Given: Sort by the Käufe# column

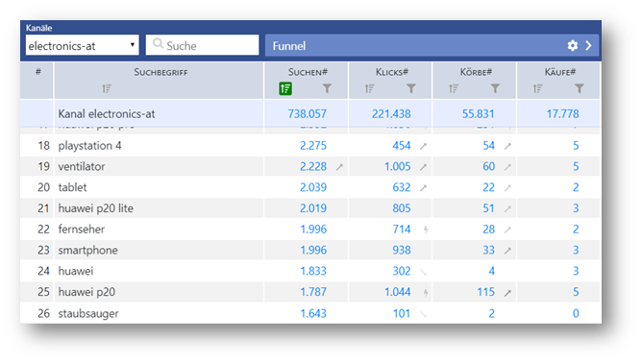Looking at the screenshot, I should pos(537,88).
